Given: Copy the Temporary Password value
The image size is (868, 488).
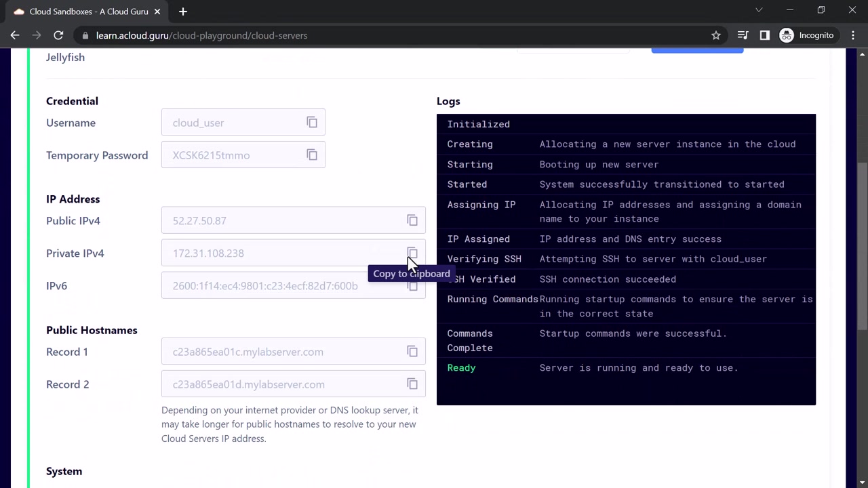Looking at the screenshot, I should coord(312,155).
